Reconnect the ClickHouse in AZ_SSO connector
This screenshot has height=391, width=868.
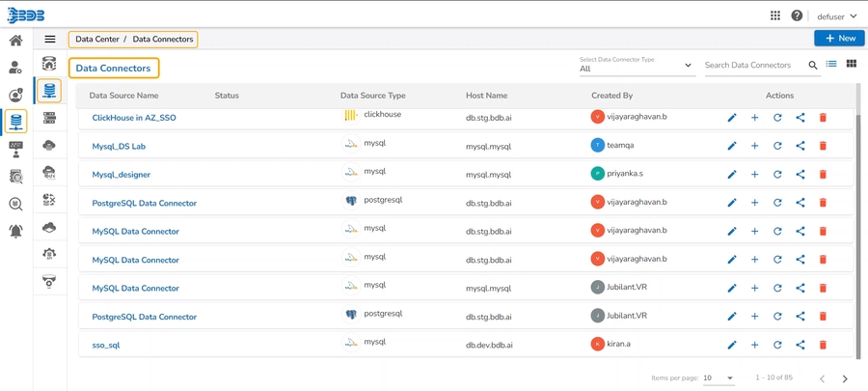pos(777,118)
